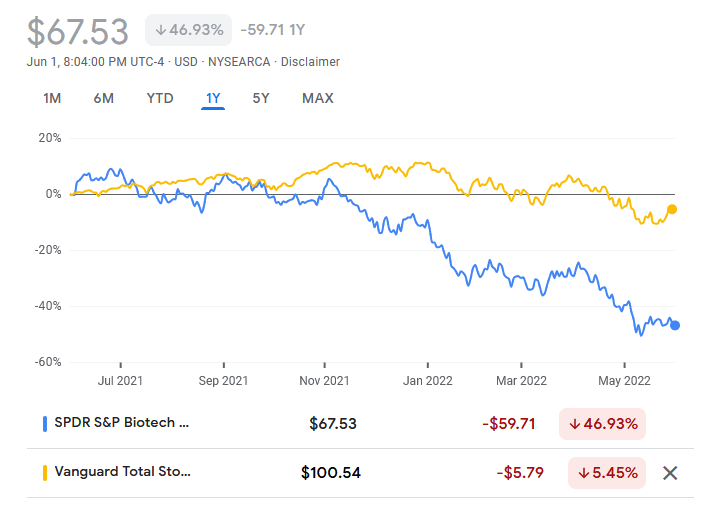Select the 1M time range tab
Viewport: 707px width, 509px height.
pyautogui.click(x=52, y=98)
